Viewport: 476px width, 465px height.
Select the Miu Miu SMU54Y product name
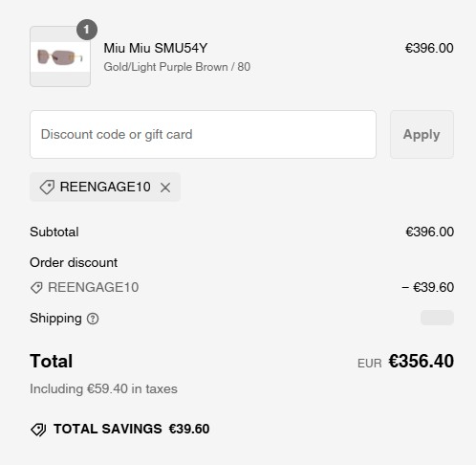click(x=156, y=48)
